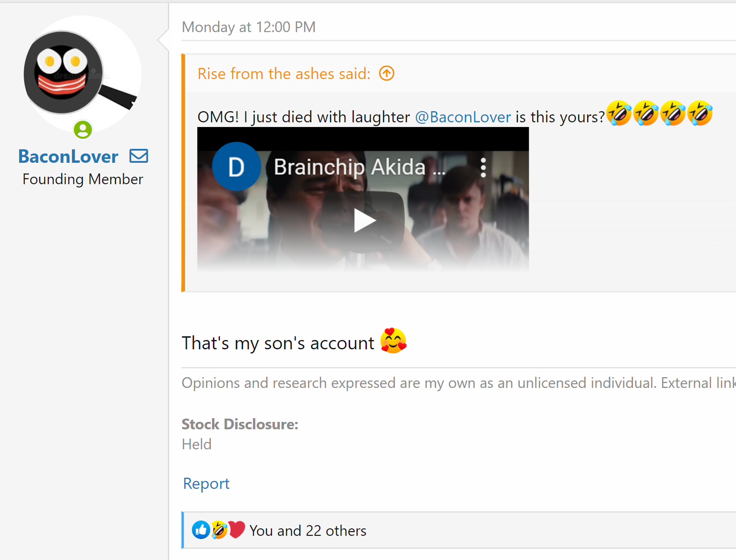Click the @BaconLover mention in quote
The height and width of the screenshot is (560, 736).
[x=463, y=117]
